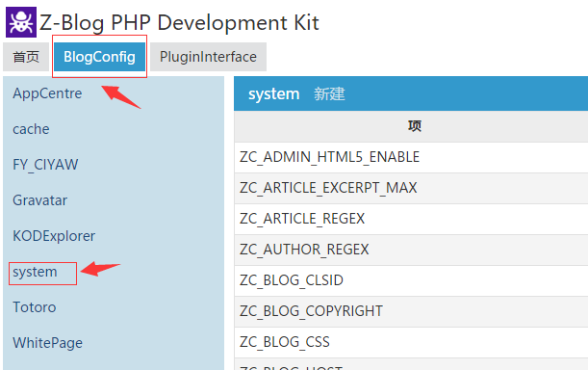
Task: Click the system header title
Action: (273, 93)
